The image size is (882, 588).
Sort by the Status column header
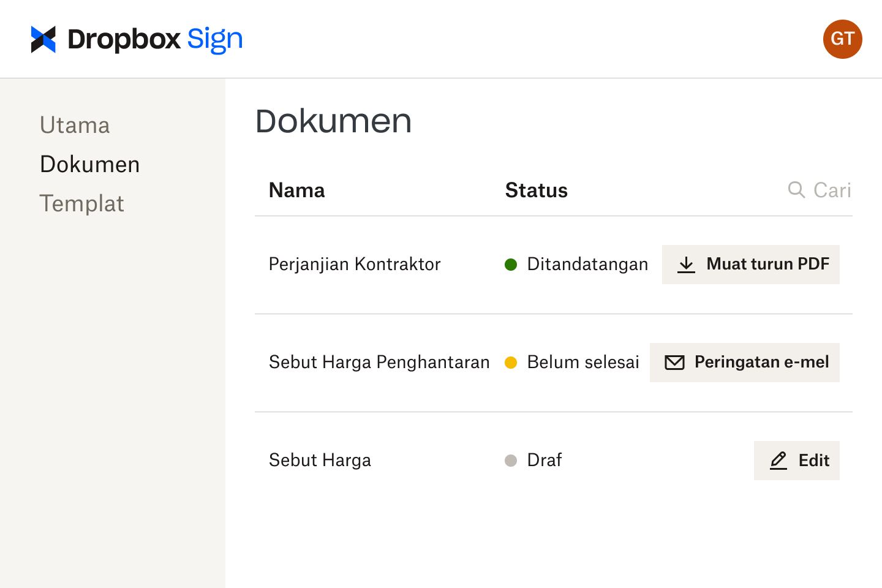pos(537,190)
